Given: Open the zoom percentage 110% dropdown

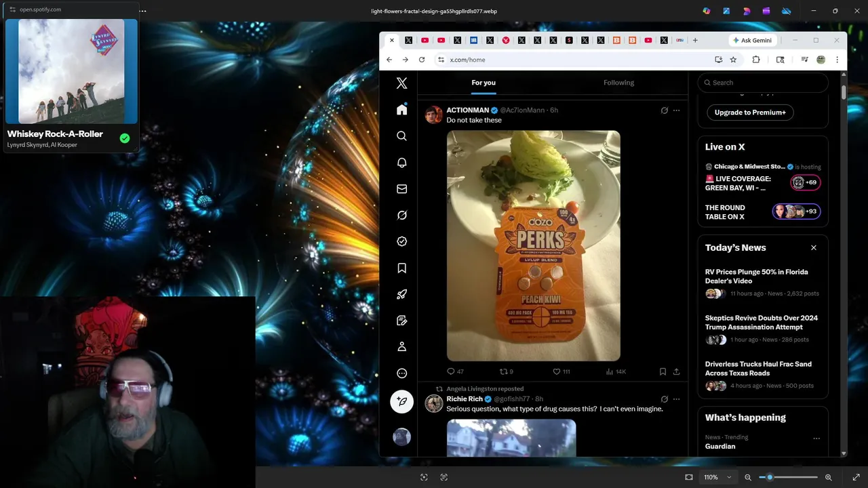Looking at the screenshot, I should click(717, 477).
